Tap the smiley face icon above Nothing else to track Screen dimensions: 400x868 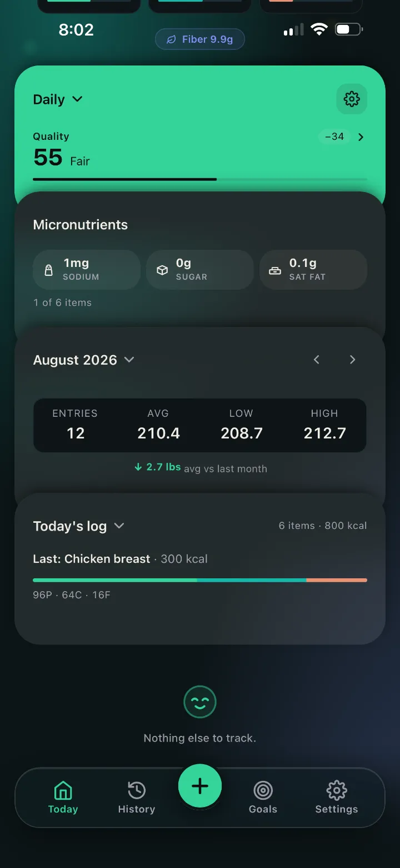click(200, 702)
